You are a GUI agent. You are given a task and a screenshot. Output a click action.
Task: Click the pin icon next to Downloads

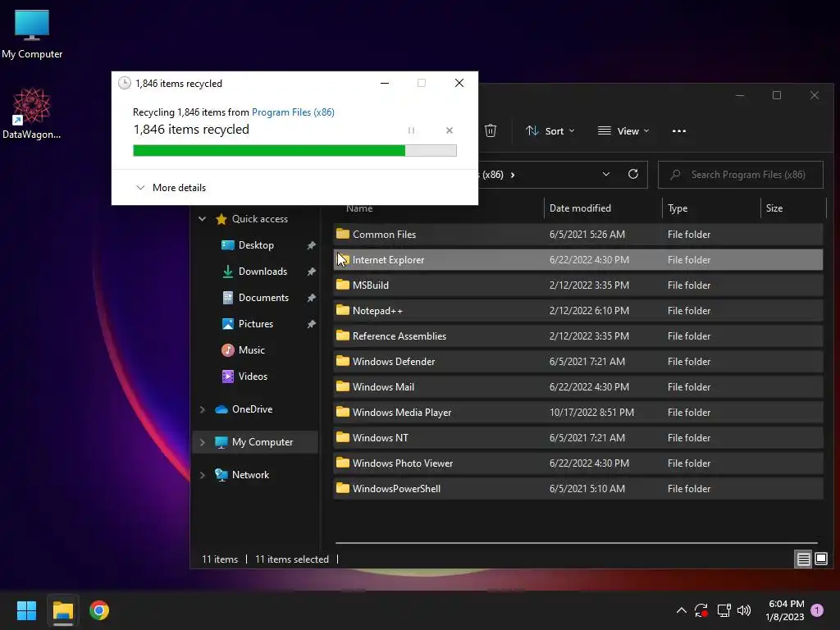311,271
